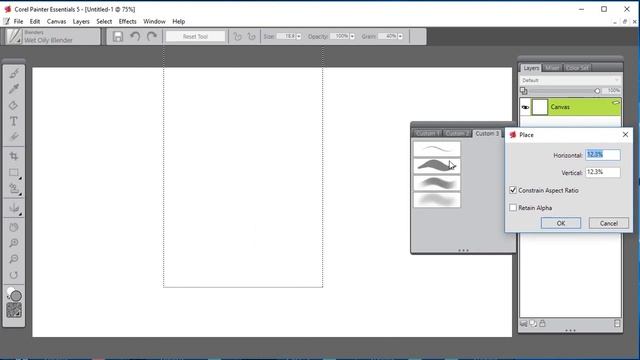Viewport: 640px width, 360px height.
Task: Open the Default composite method dropdown
Action: pos(570,80)
